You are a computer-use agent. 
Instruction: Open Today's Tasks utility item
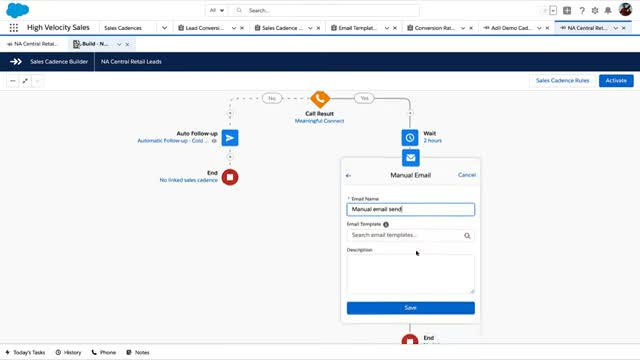[25, 352]
